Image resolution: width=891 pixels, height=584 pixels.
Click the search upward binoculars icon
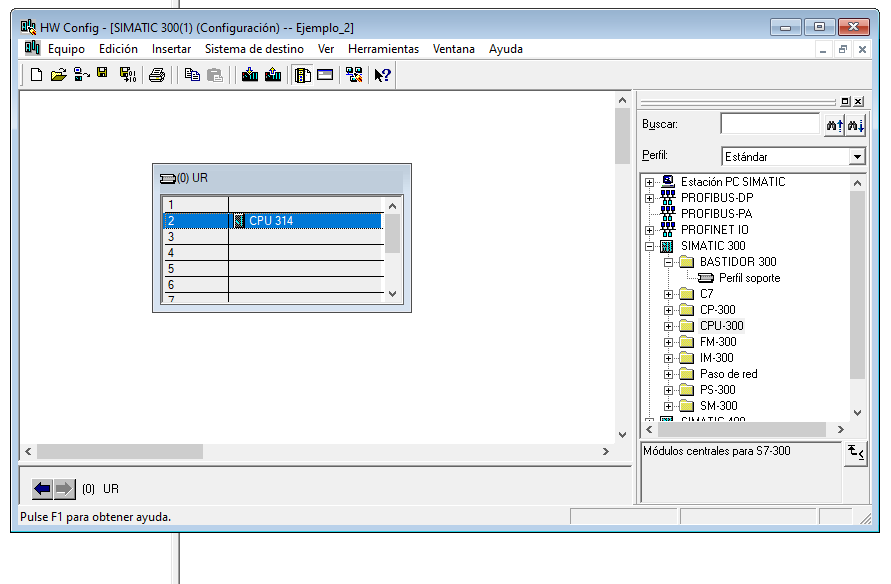coord(834,125)
